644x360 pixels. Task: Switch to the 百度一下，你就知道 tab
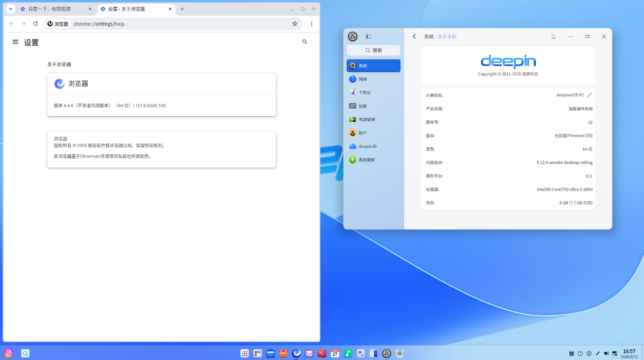(x=56, y=9)
